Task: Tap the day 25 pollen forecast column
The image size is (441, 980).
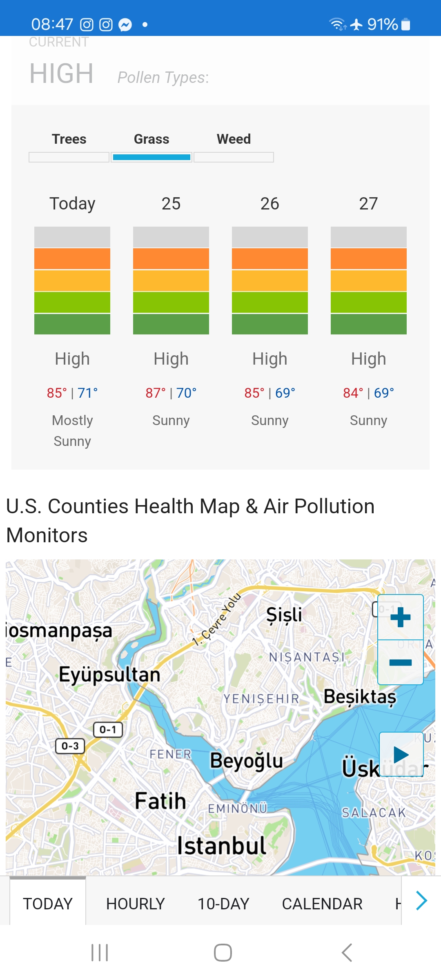Action: point(171,281)
